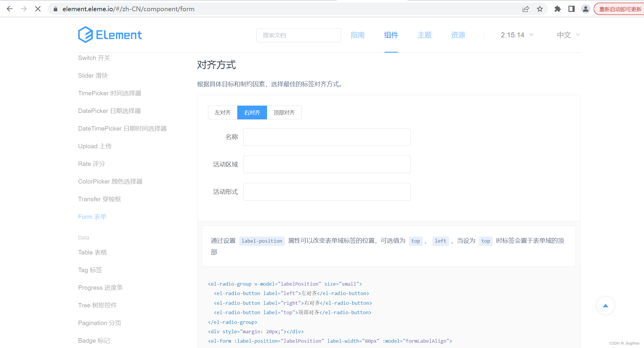Open the 中文 language dropdown
This screenshot has width=644, height=348.
pos(568,35)
